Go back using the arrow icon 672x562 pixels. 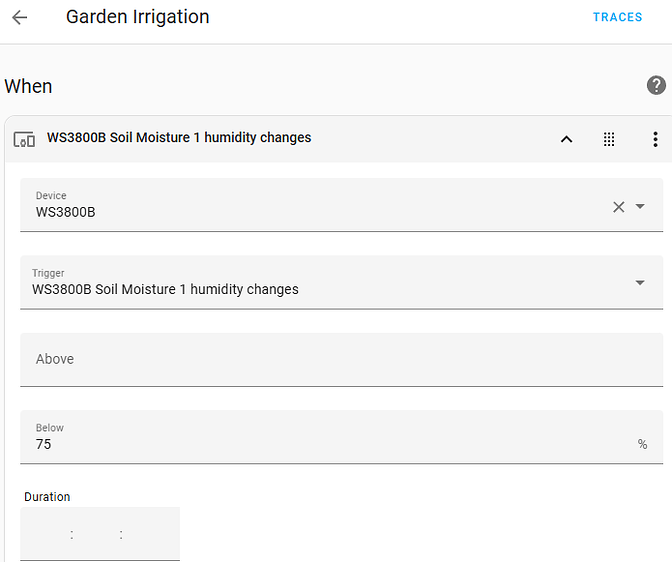pyautogui.click(x=20, y=17)
